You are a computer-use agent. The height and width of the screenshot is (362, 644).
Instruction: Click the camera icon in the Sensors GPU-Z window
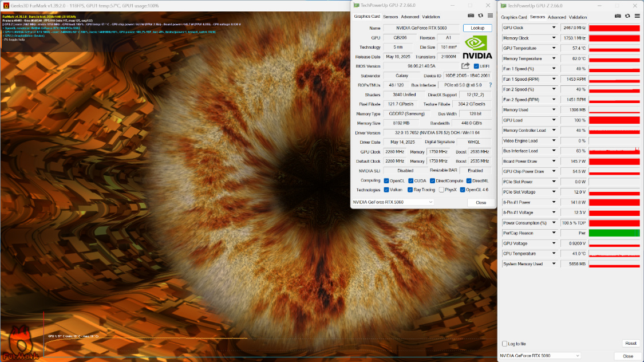618,16
